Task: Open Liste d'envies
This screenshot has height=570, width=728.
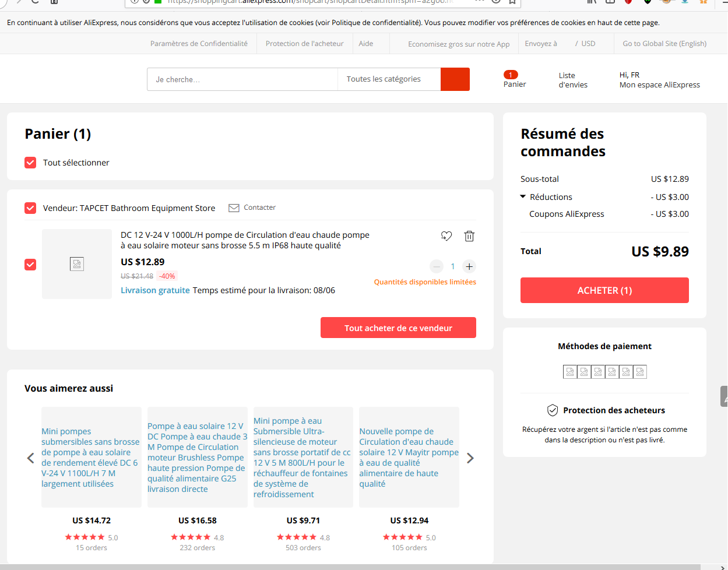Action: point(573,80)
